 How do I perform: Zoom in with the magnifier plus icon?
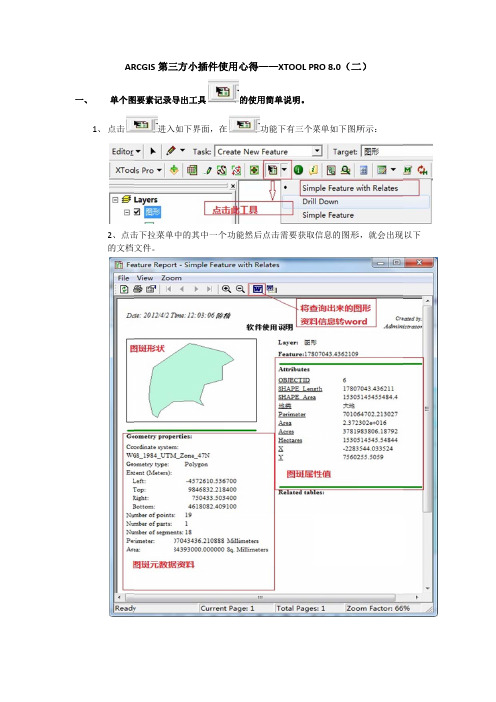(227, 289)
